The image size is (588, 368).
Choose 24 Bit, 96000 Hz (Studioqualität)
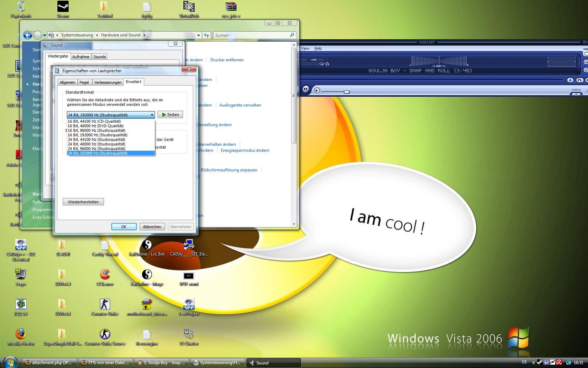[111, 149]
